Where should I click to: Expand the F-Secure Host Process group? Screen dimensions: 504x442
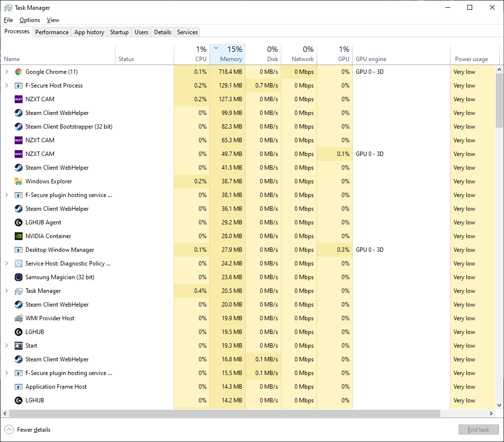[6, 86]
